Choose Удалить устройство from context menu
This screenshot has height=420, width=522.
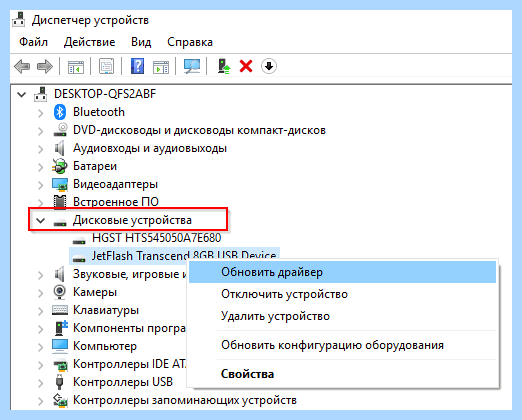342,316
